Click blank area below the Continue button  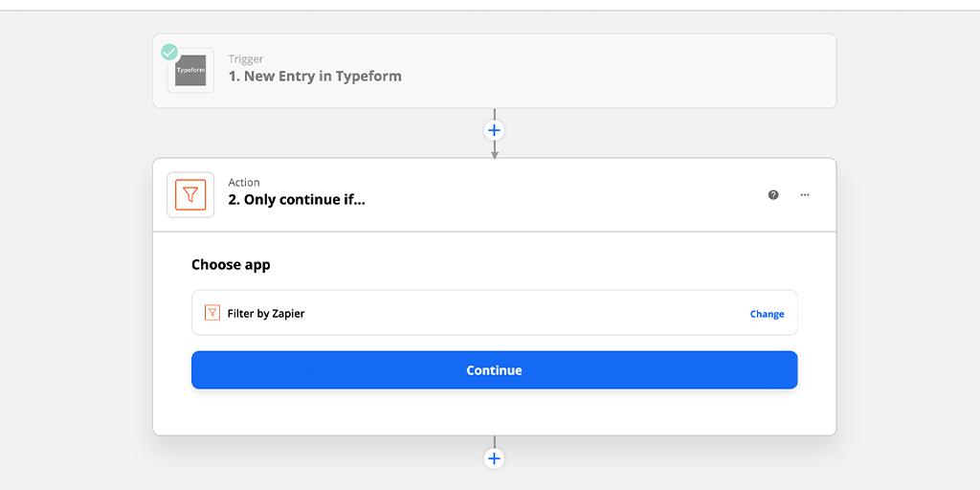495,412
